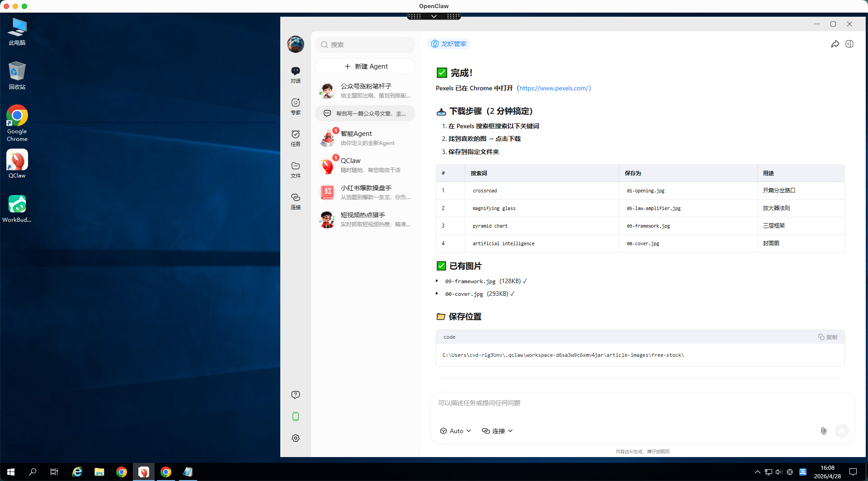Open the Windows Start menu
Image resolution: width=868 pixels, height=481 pixels.
11,472
